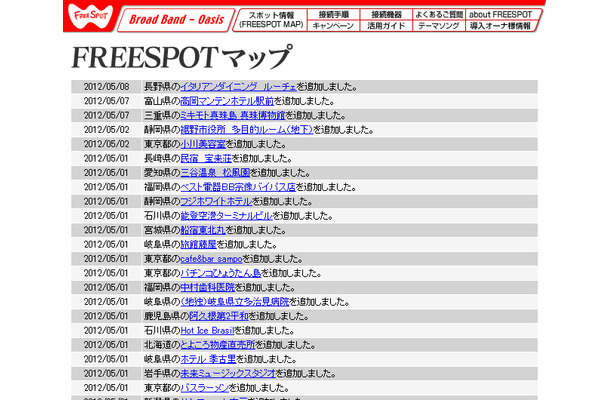Open the 高岡マンテンホテル駅前 link
The width and height of the screenshot is (610, 400).
[x=227, y=101]
